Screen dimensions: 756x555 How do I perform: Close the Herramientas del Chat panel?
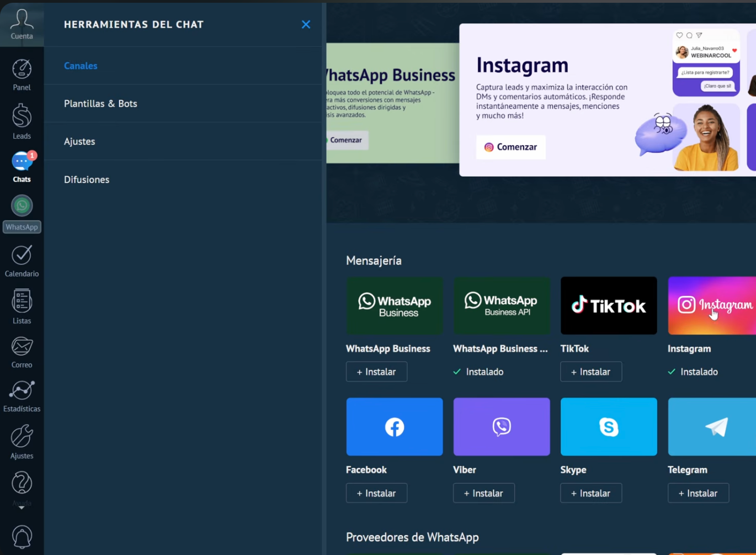tap(306, 24)
